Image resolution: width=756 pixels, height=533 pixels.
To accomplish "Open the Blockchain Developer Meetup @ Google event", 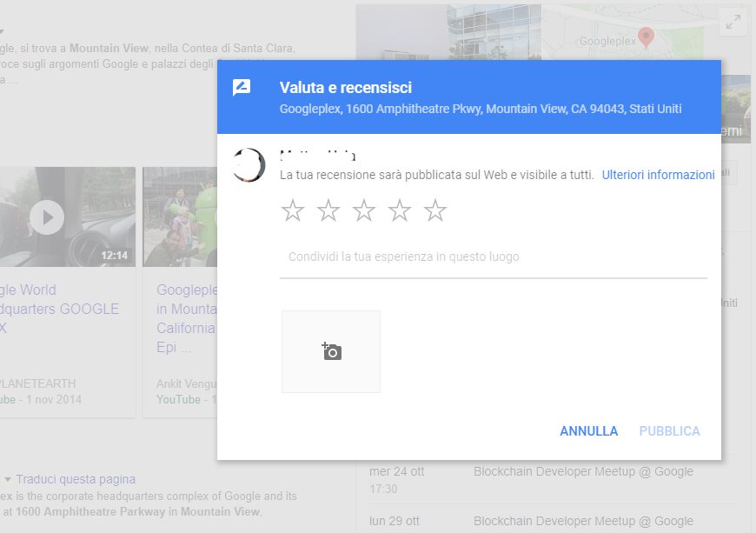I will 583,471.
